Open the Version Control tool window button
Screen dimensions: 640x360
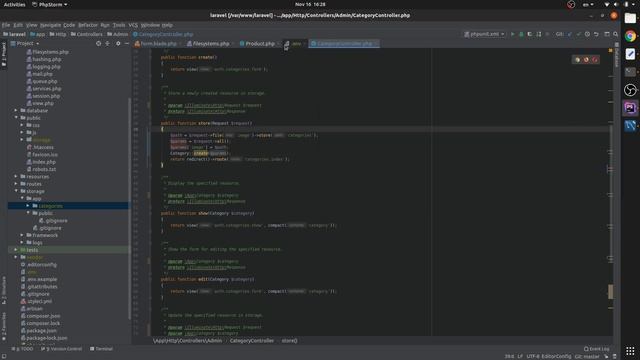click(62, 349)
